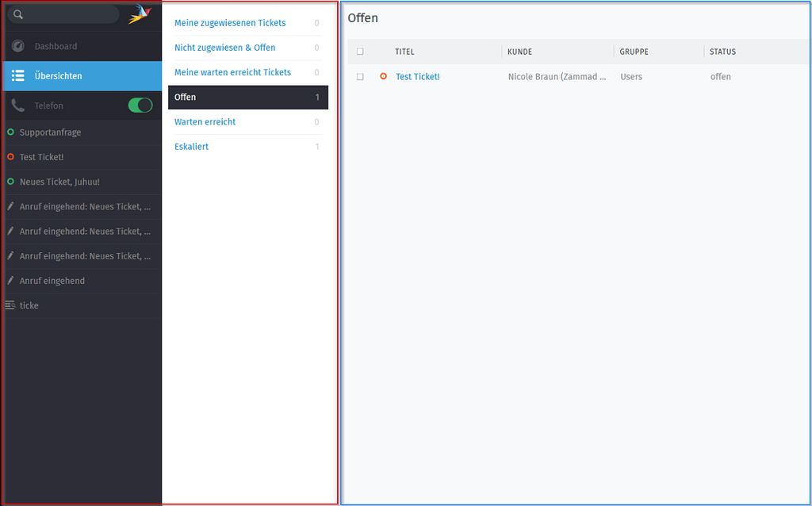Click the Telefon phone icon
The image size is (812, 506).
(x=17, y=105)
